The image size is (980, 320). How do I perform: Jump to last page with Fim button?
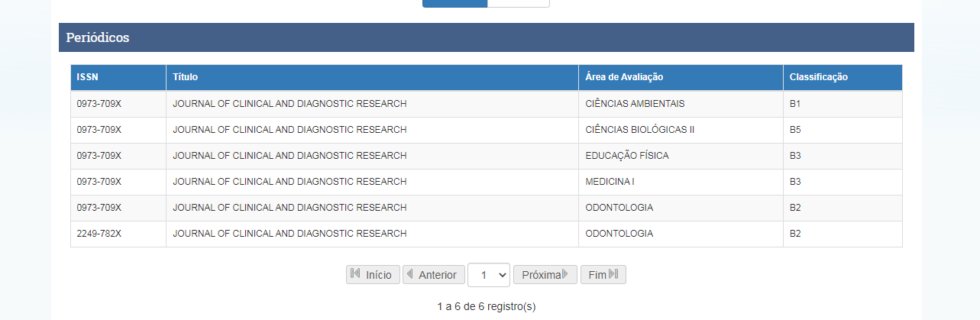coord(603,275)
